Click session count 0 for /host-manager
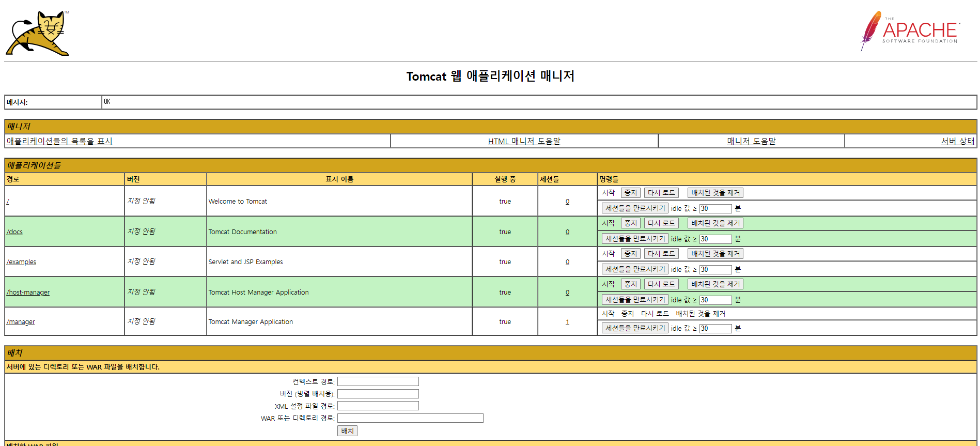 coord(567,293)
